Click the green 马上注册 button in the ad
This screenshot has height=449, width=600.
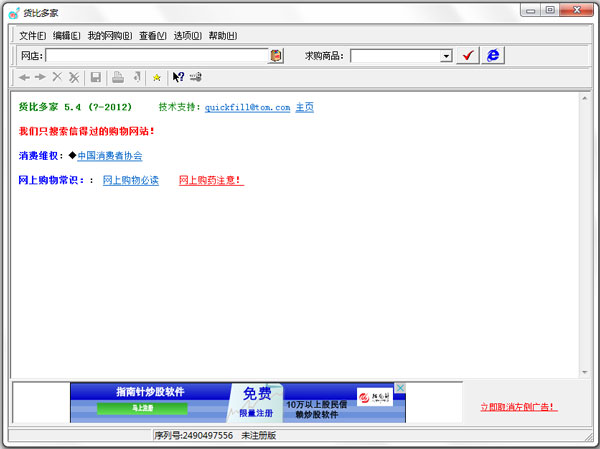point(142,408)
